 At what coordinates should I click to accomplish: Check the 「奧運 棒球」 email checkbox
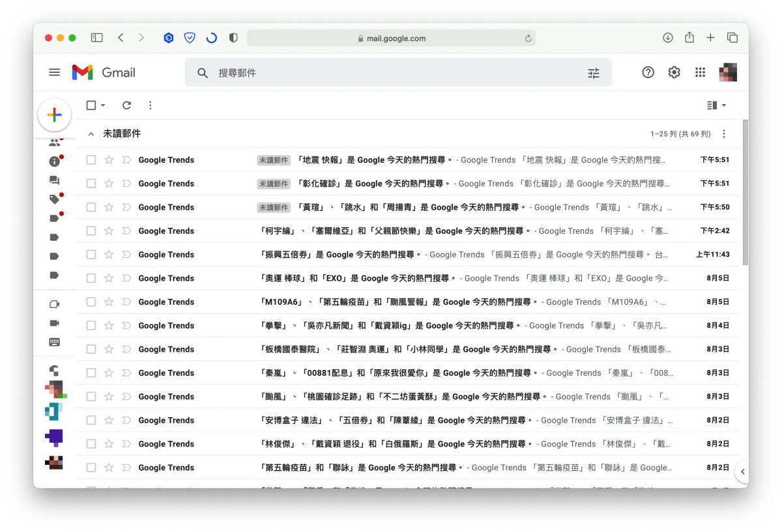(91, 278)
